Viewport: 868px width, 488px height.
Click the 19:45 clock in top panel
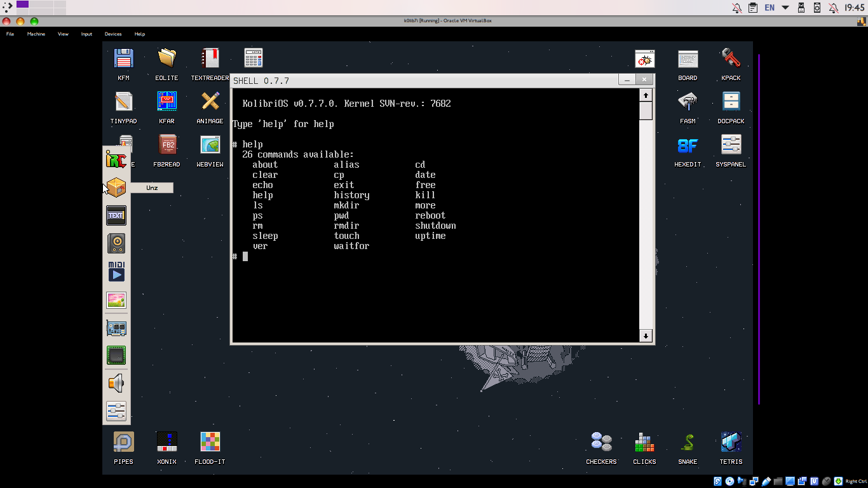pyautogui.click(x=855, y=8)
